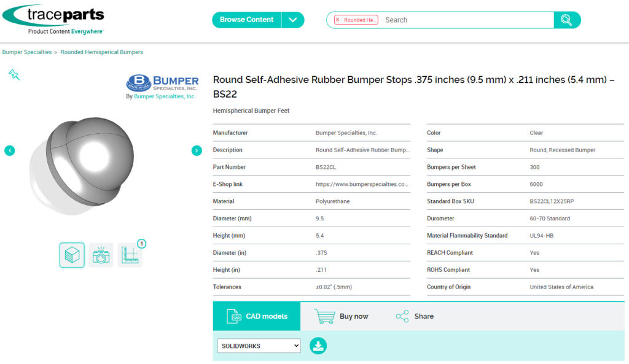Click the pin icon above the 3D viewer
The image size is (629, 364).
point(14,74)
